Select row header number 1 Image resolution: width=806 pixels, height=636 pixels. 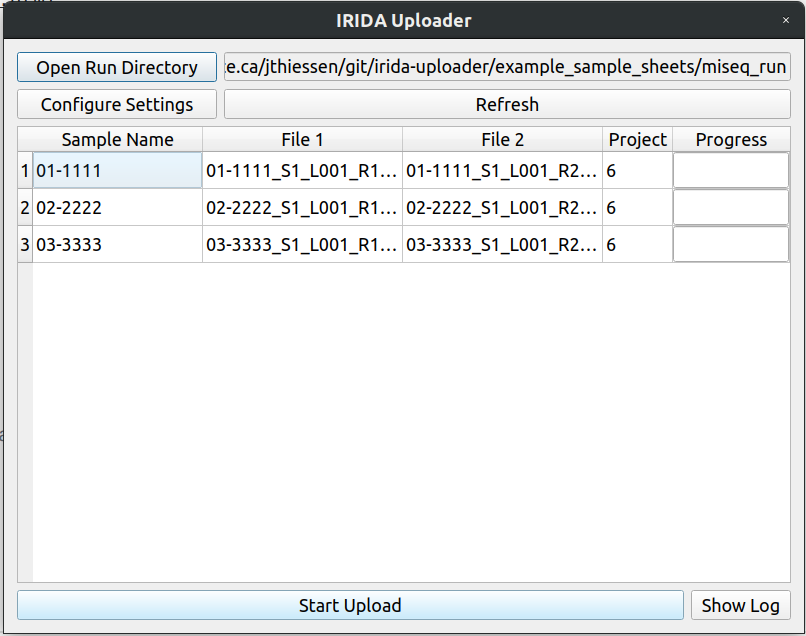coord(25,170)
